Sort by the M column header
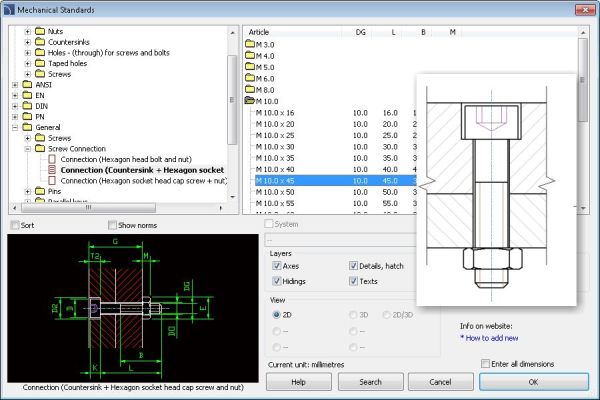Viewport: 600px width, 400px height. [x=447, y=32]
